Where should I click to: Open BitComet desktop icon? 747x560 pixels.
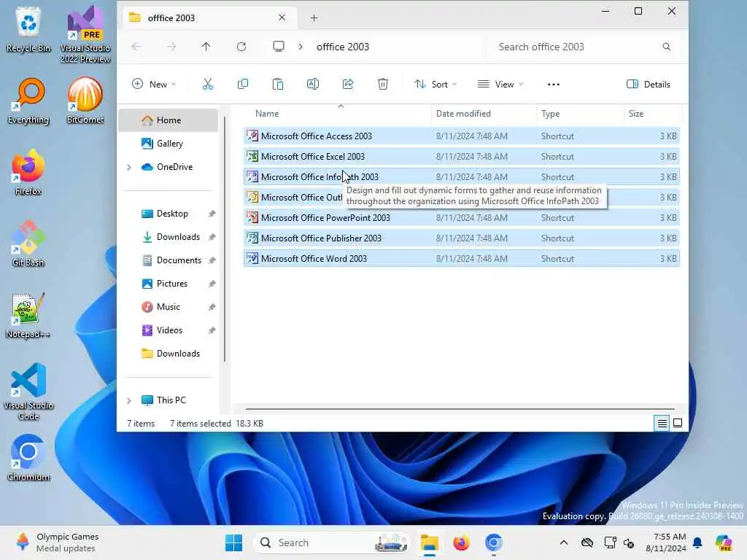tap(85, 101)
